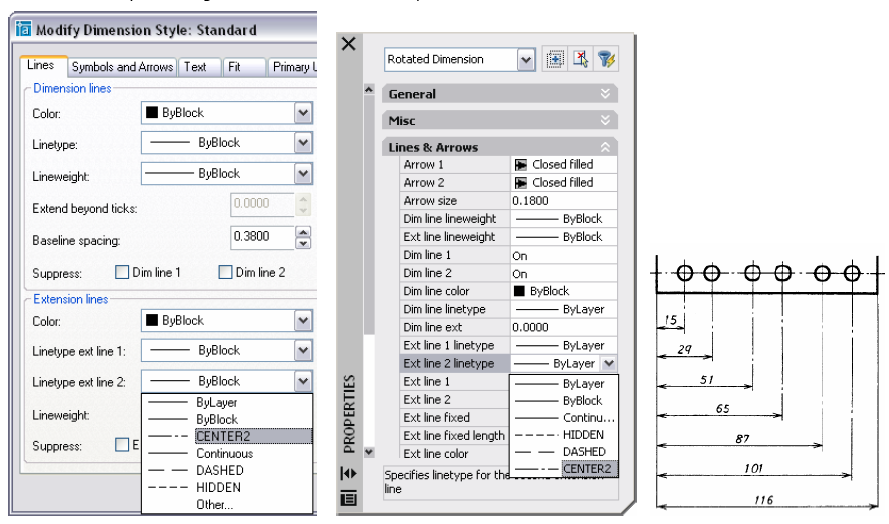Select Continuous in the dialog linetype list
889x524 pixels.
[x=227, y=453]
